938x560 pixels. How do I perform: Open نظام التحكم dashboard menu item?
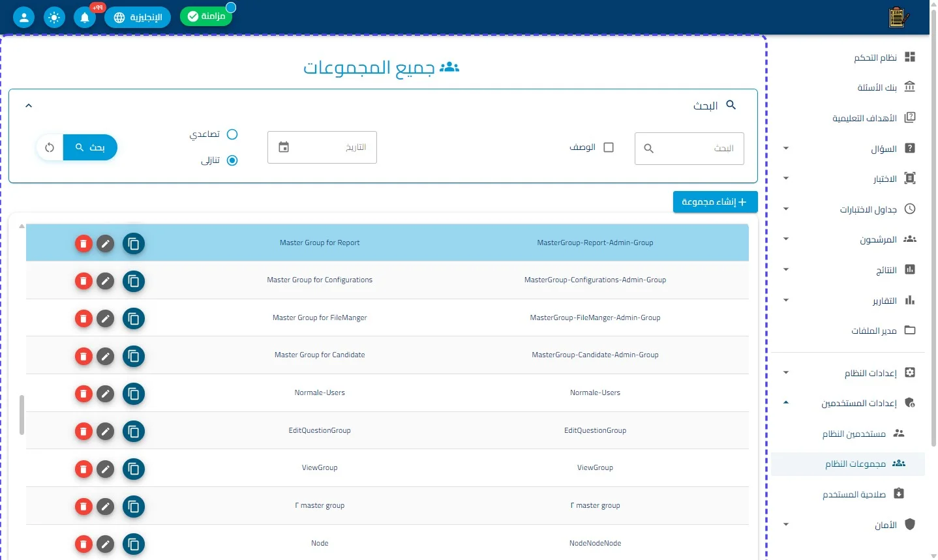click(x=848, y=57)
